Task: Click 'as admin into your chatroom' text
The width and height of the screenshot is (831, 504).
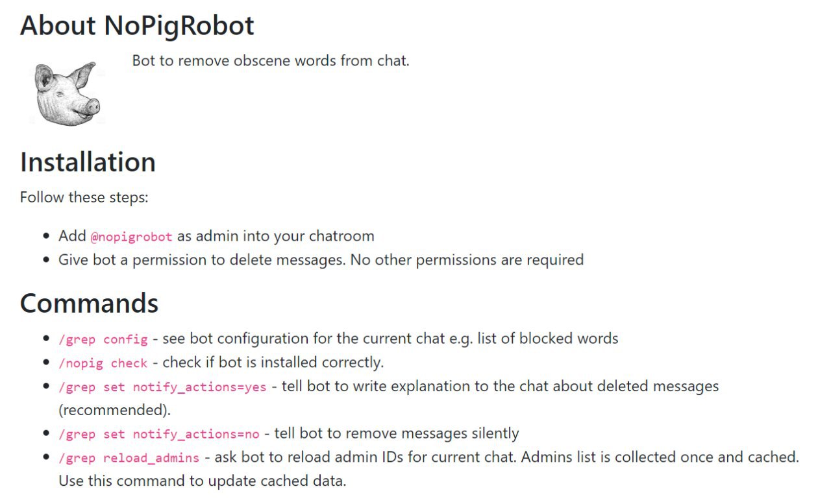Action: pos(275,236)
